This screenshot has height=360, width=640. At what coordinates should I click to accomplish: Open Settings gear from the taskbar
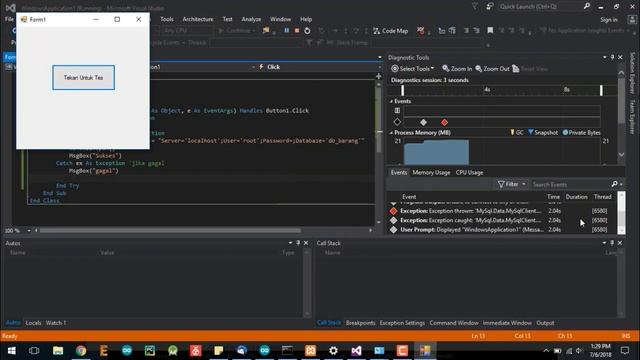(333, 351)
